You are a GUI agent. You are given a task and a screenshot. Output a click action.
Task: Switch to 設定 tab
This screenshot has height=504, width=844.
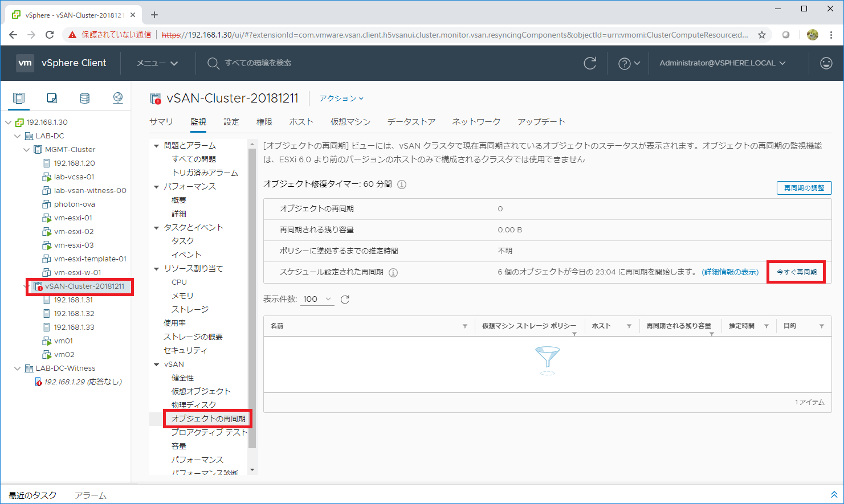click(x=231, y=122)
